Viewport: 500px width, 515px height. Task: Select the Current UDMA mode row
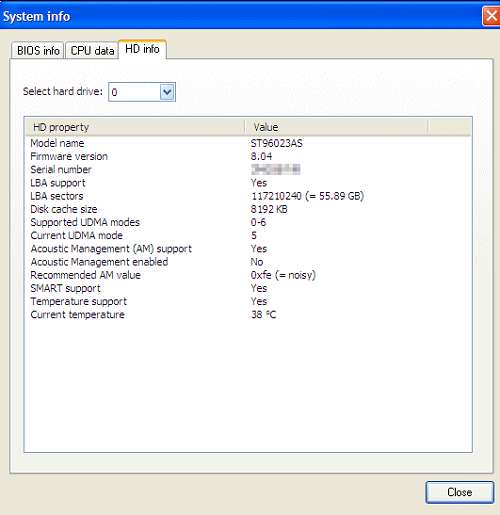pos(248,236)
